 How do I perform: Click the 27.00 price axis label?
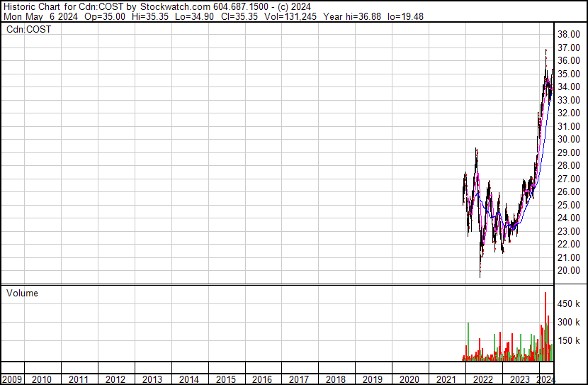(x=569, y=179)
